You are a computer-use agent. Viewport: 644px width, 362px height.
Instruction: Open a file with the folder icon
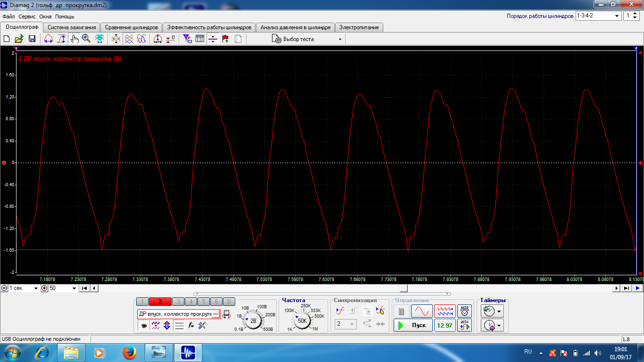[19, 39]
